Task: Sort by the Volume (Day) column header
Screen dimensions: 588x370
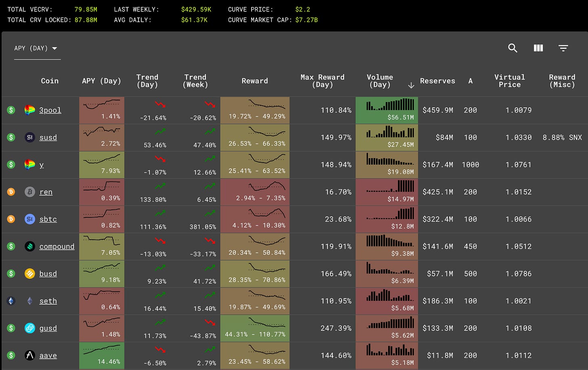Action: coord(380,81)
